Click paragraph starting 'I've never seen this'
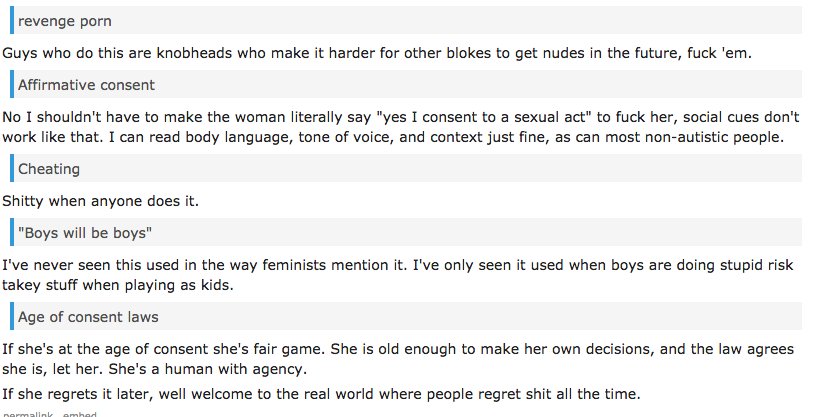This screenshot has width=815, height=417. tap(398, 275)
